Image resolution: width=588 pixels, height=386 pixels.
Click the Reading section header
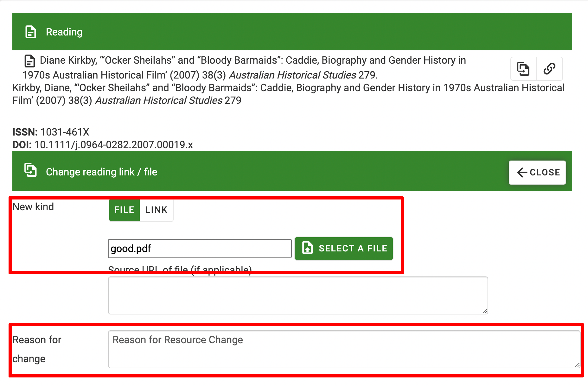point(64,32)
